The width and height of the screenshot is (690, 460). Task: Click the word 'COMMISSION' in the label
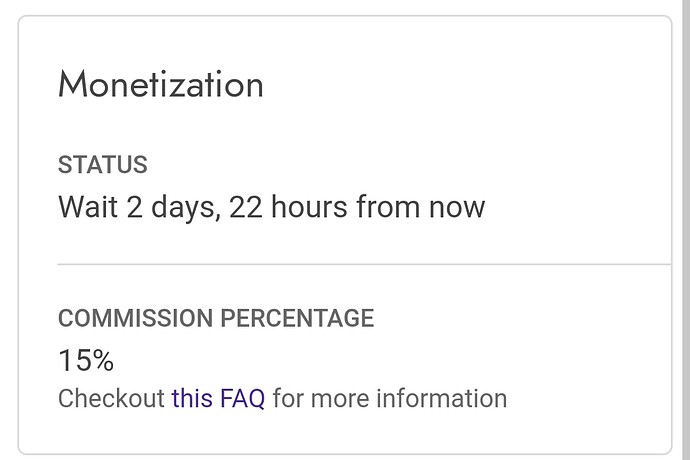(x=136, y=318)
